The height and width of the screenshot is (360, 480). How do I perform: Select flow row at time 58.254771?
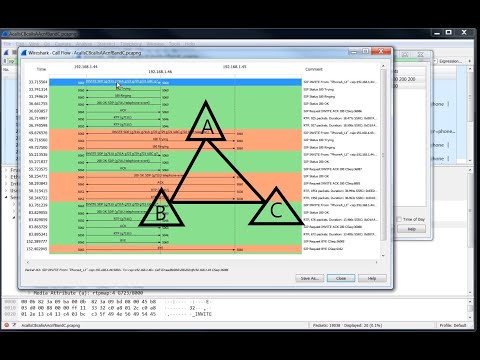point(175,176)
